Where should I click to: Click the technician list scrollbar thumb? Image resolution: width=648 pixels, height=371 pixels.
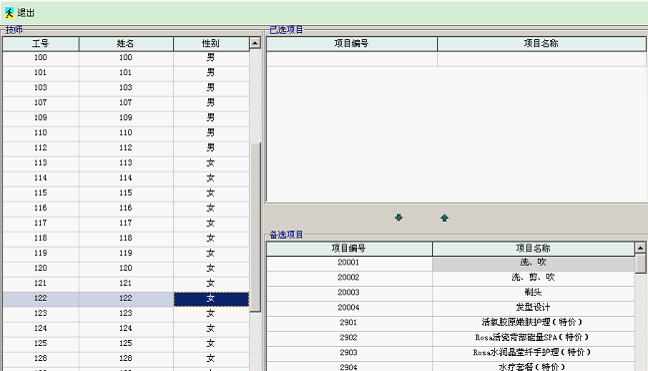(x=255, y=227)
